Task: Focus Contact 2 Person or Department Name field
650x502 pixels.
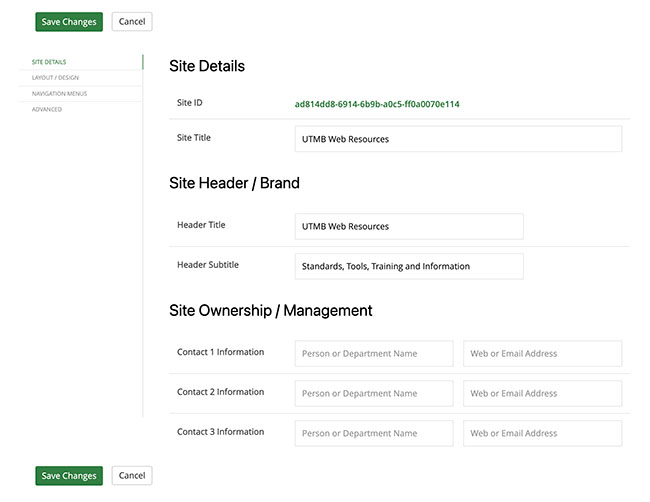Action: 374,393
